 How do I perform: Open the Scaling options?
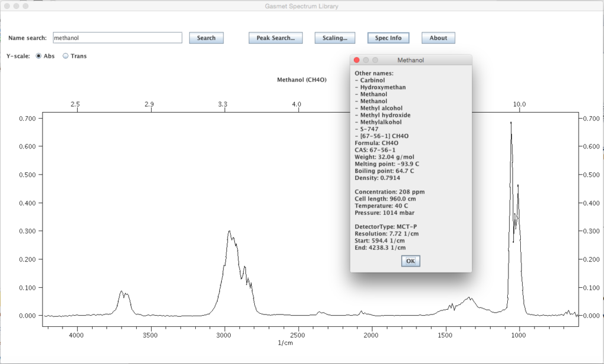(x=334, y=38)
